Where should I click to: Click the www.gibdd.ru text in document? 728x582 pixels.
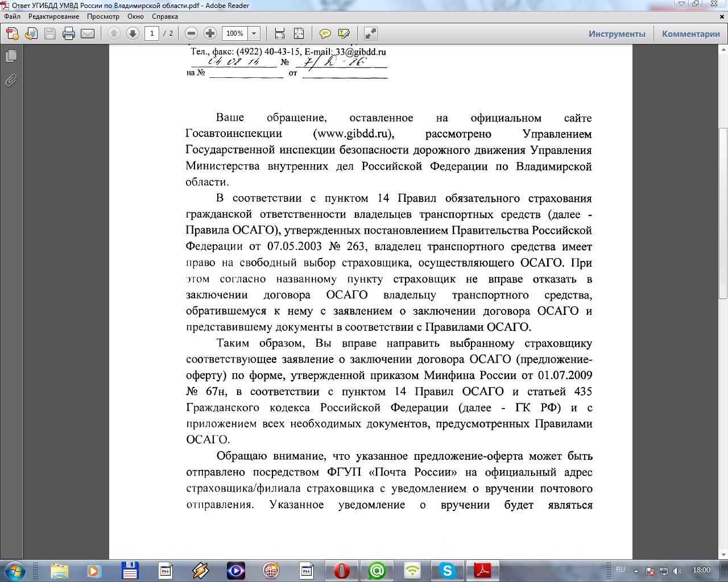[353, 134]
